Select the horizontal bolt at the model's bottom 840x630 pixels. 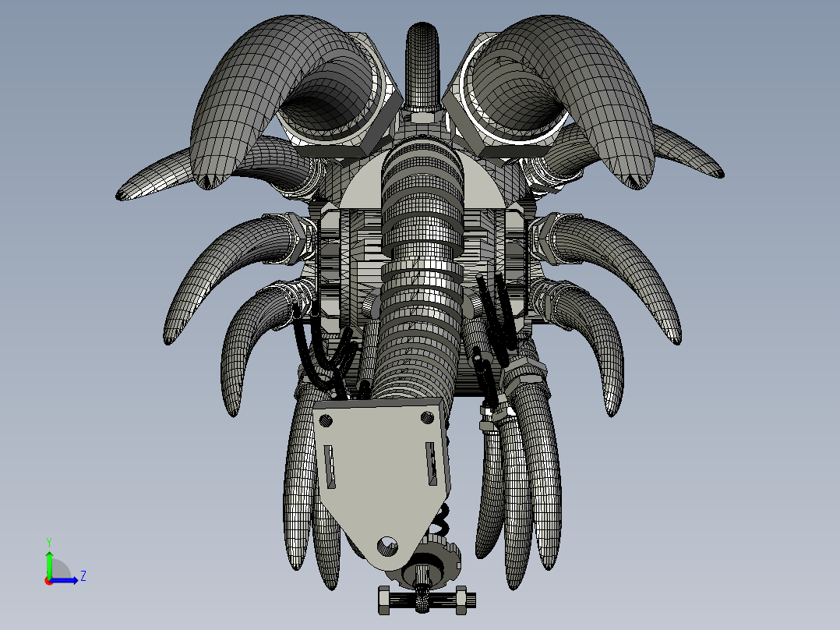coord(427,600)
